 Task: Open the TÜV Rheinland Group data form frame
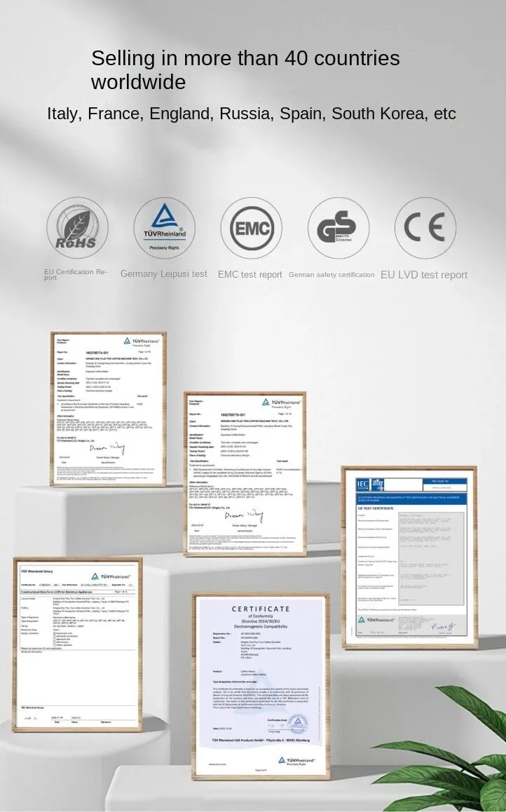tap(78, 644)
